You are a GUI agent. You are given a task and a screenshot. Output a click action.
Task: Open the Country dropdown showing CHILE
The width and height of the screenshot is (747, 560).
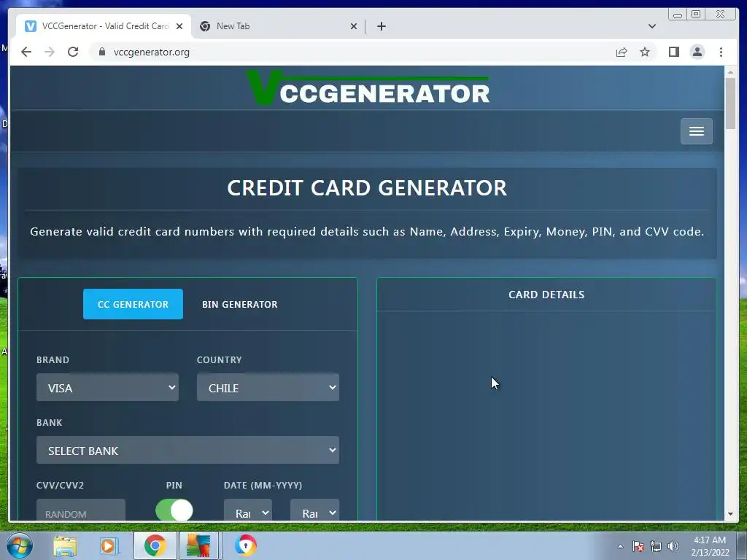268,388
